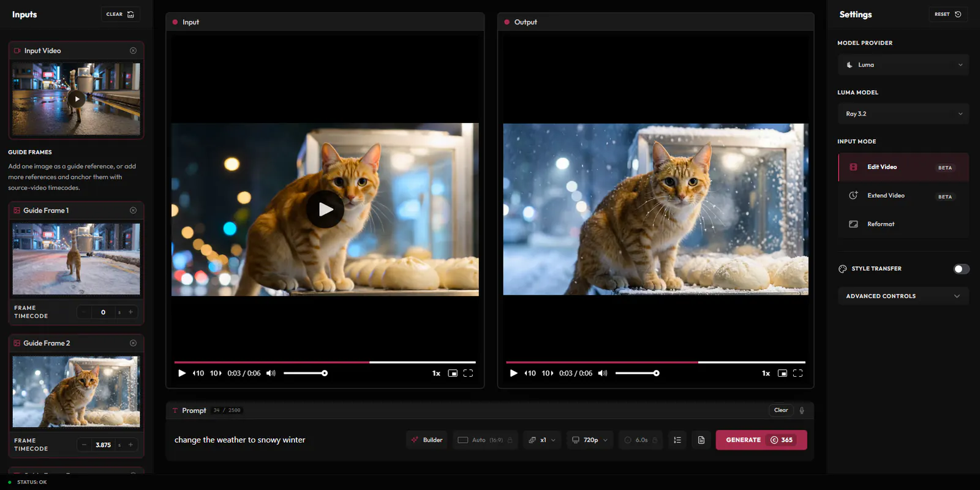
Task: Click the Output video preview frame
Action: (x=656, y=209)
